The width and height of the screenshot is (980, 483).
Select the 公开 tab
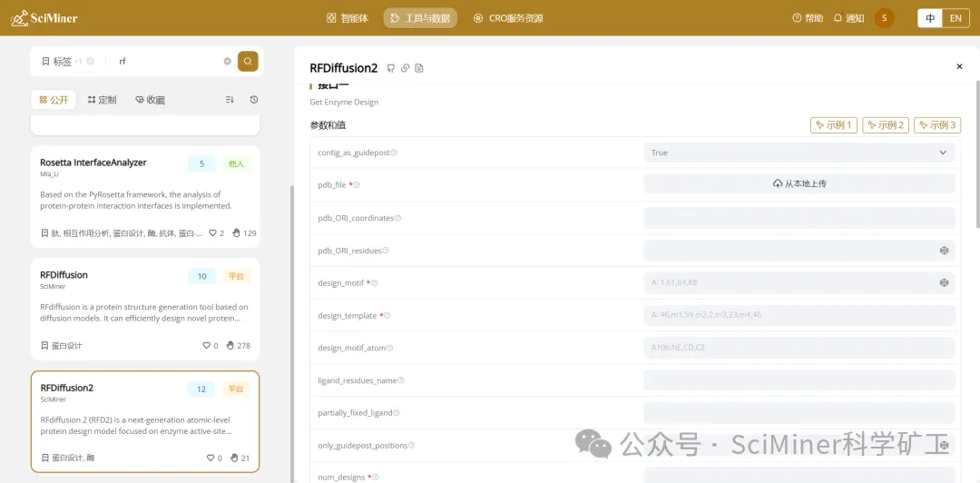(x=54, y=100)
